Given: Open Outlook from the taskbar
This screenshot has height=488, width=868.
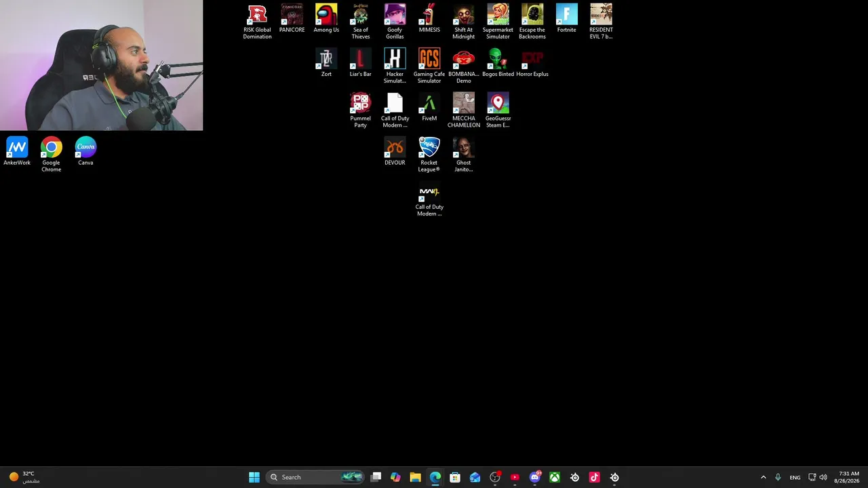Looking at the screenshot, I should pyautogui.click(x=475, y=477).
